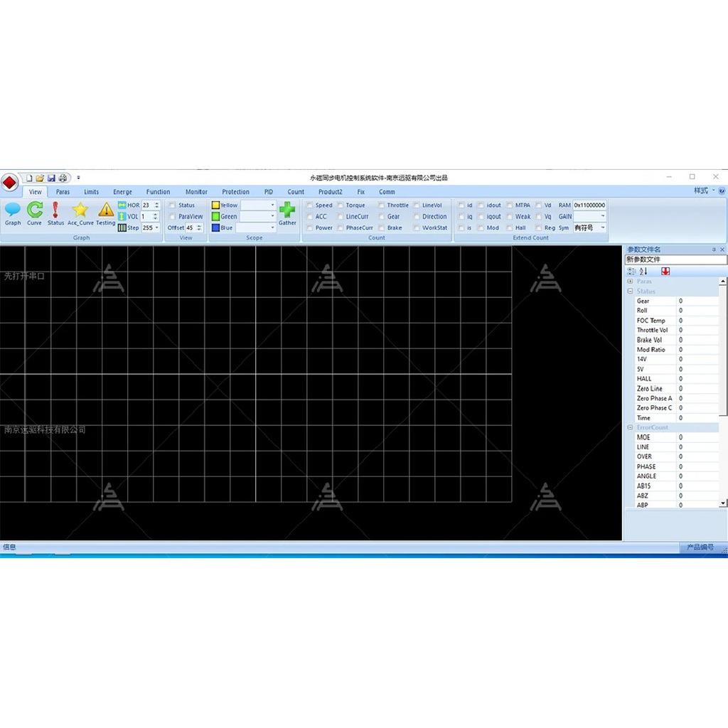Check the WorkStat count checkbox
The image size is (728, 728).
tap(417, 227)
